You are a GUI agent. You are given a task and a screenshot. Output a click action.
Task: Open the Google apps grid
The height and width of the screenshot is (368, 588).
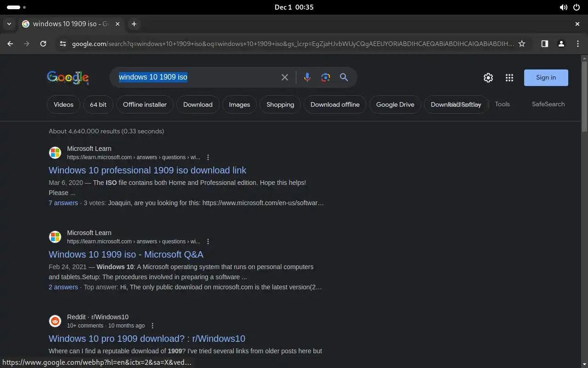pyautogui.click(x=509, y=78)
